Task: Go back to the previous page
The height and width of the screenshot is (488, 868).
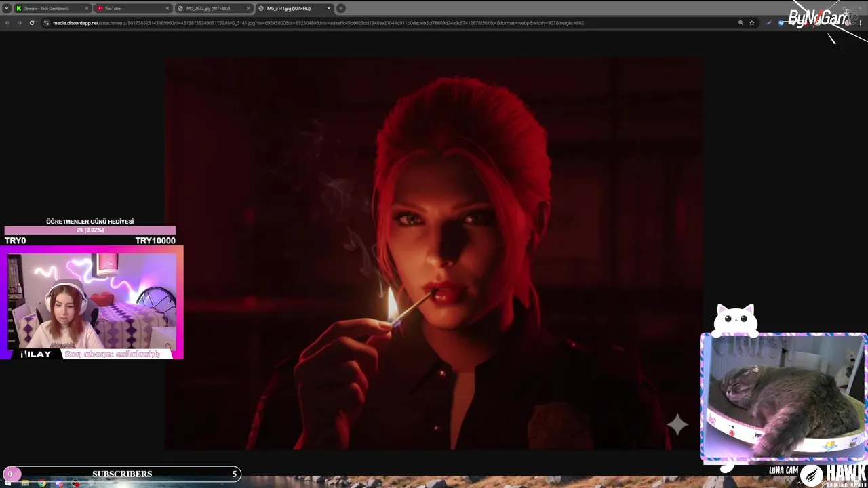Action: click(7, 23)
